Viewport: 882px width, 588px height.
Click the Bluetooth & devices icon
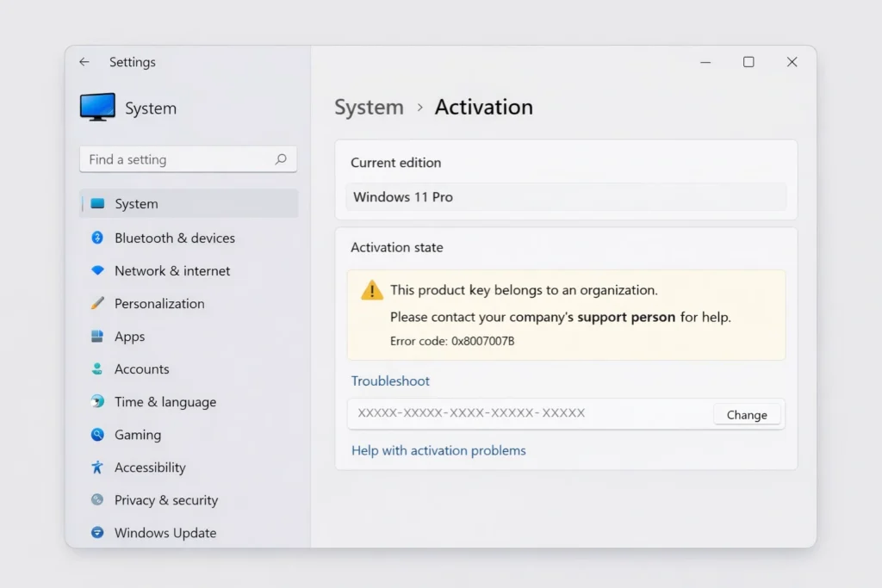click(x=97, y=238)
